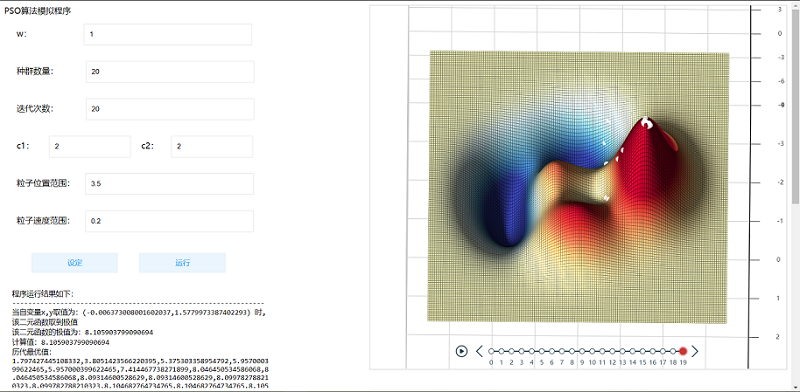The height and width of the screenshot is (392, 800).
Task: Focus the 粒子位置范围 input field
Action: click(169, 184)
